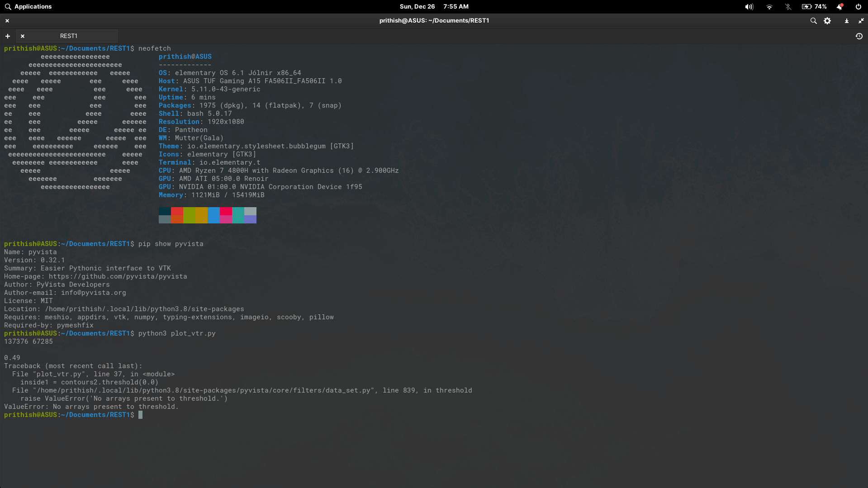This screenshot has width=868, height=488.
Task: Open the notifications bell indicator
Action: point(839,7)
